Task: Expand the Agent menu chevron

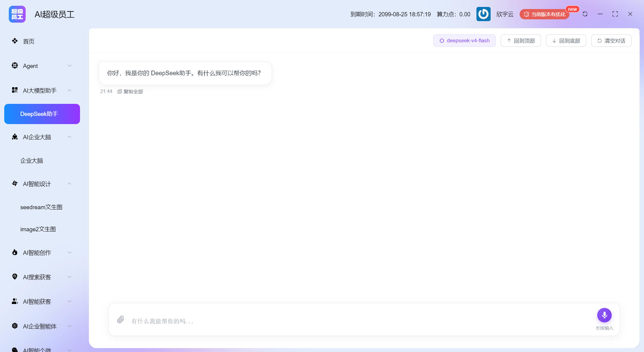Action: tap(70, 66)
